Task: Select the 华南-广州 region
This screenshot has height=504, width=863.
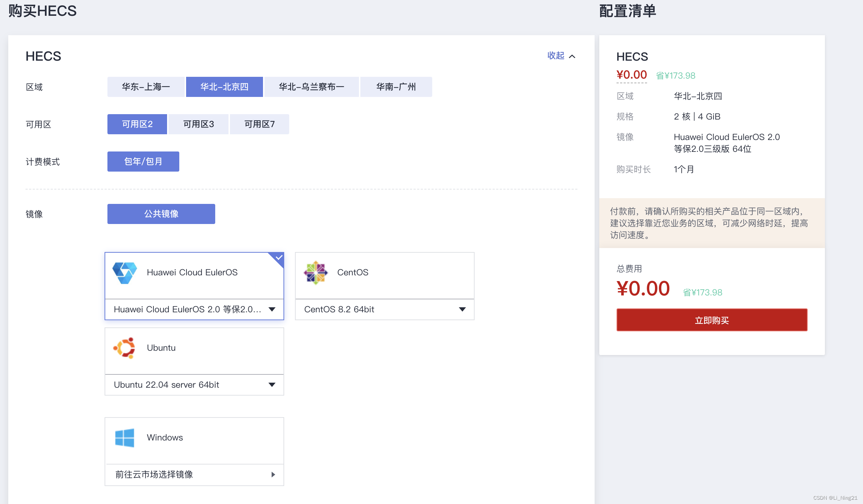Action: 396,87
